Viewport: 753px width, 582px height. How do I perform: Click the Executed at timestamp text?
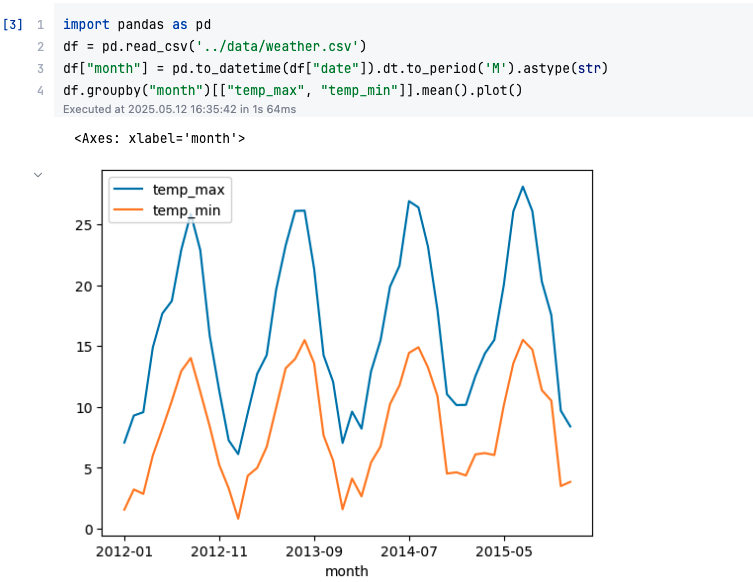pyautogui.click(x=179, y=109)
